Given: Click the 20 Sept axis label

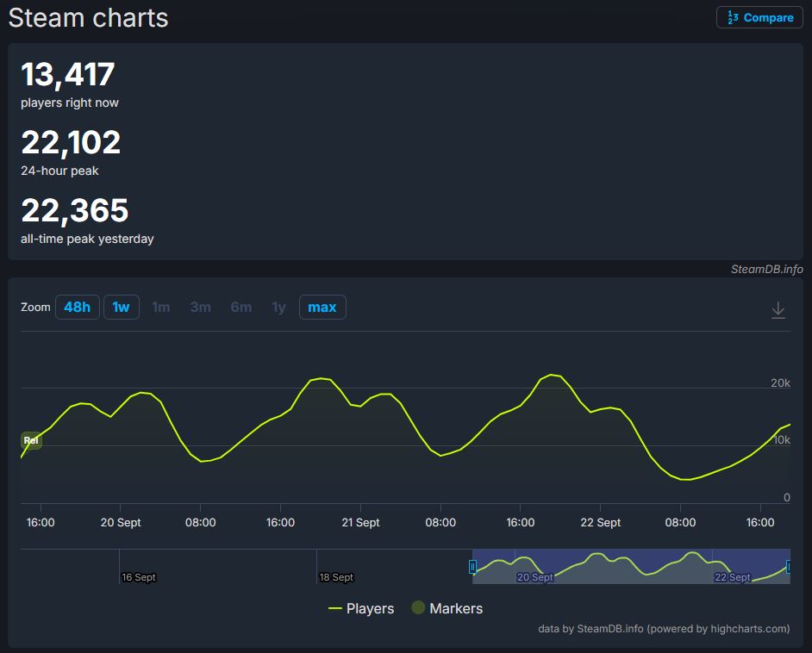Looking at the screenshot, I should point(121,523).
